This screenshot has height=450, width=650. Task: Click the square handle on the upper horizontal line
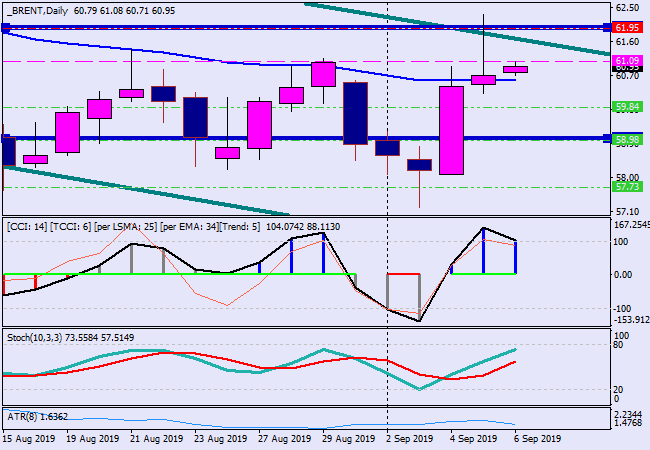pyautogui.click(x=5, y=28)
